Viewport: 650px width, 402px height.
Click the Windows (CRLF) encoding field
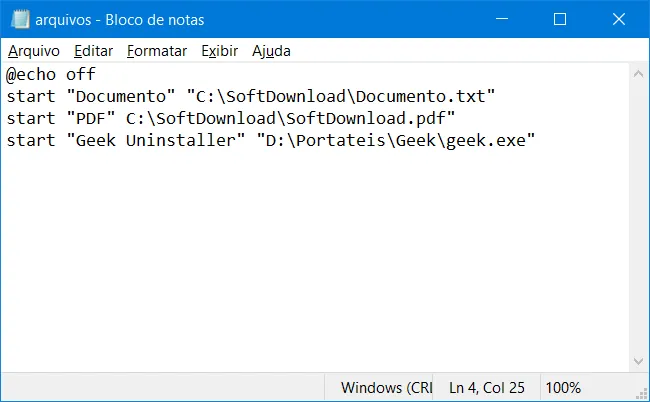point(386,388)
